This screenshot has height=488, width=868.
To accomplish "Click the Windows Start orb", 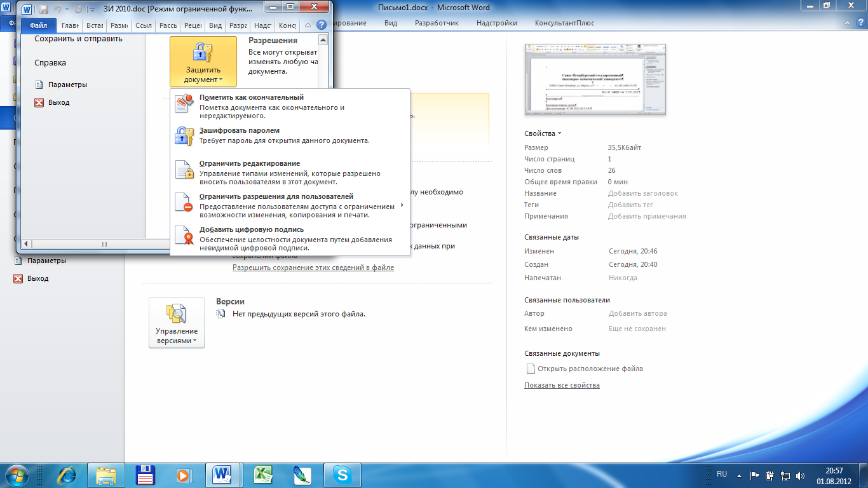I will click(x=17, y=474).
